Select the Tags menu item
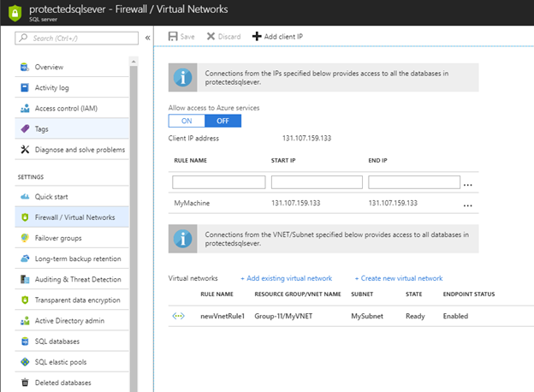This screenshot has height=392, width=534. (x=72, y=128)
